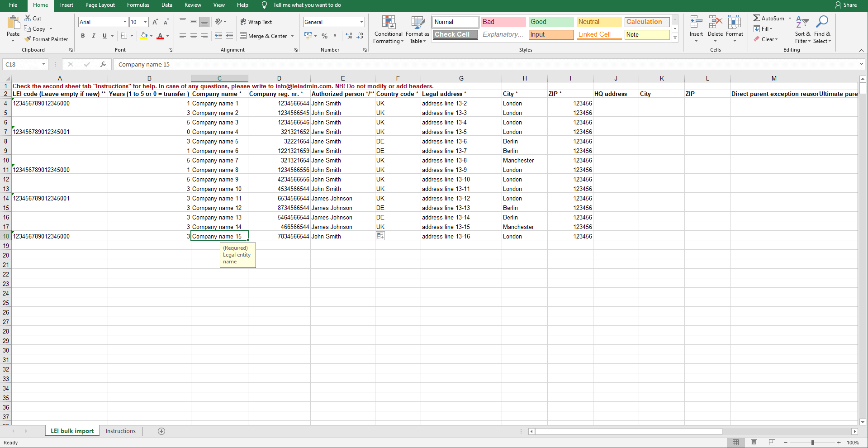
Task: Expand the cell styles gallery
Action: click(x=675, y=38)
